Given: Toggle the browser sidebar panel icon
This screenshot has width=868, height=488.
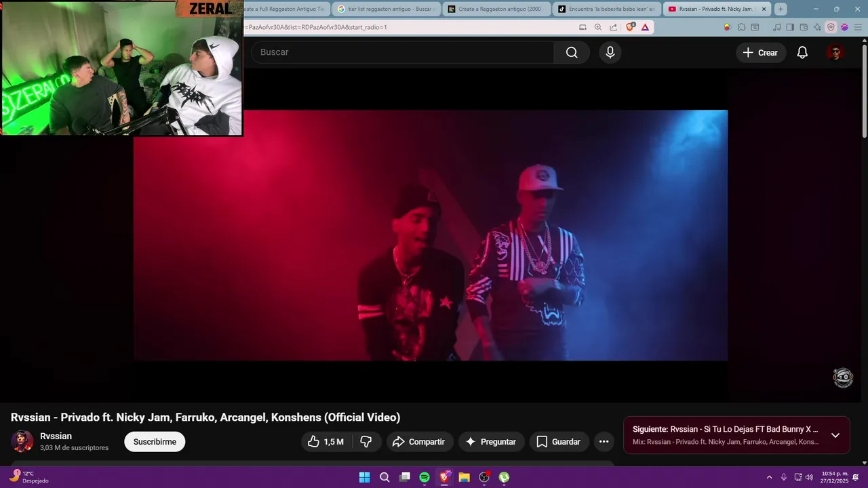Looking at the screenshot, I should 790,27.
